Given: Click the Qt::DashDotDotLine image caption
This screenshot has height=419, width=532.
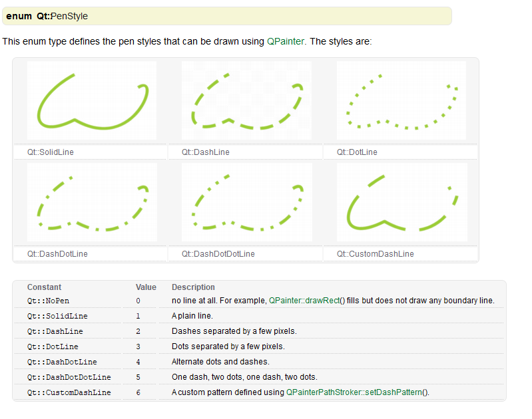Looking at the screenshot, I should [x=218, y=254].
